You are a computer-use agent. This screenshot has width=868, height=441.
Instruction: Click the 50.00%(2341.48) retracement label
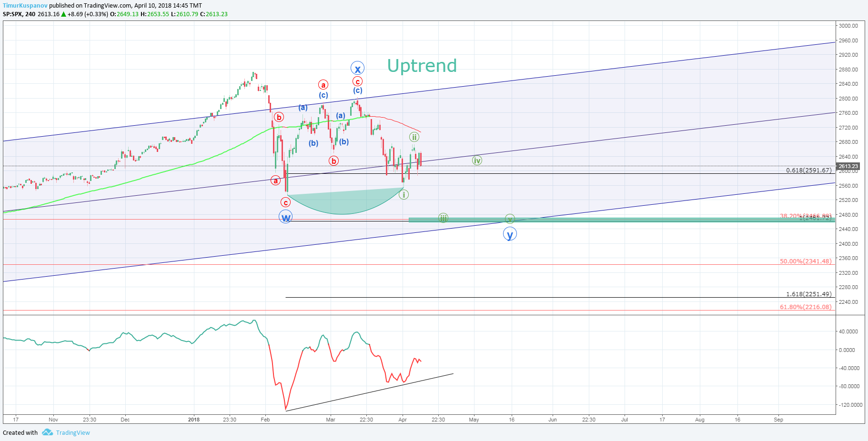click(x=806, y=261)
